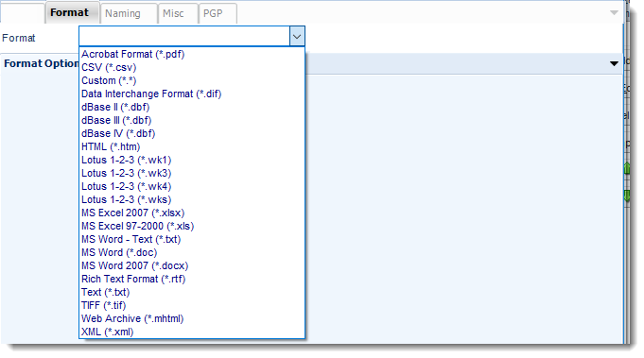Screen dimensions: 644x358
Task: Select MS Excel 2007 (*.xlsx)
Action: coord(192,213)
